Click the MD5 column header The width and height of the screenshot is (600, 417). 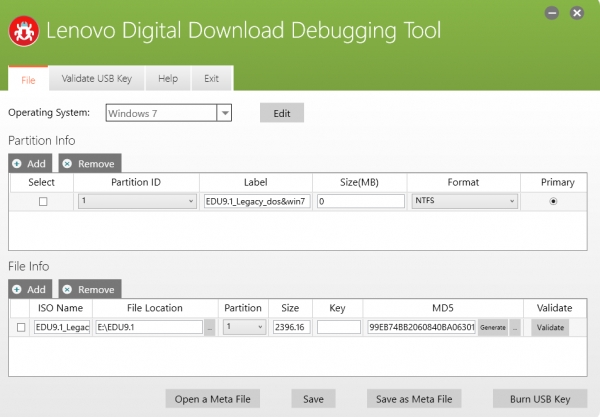coord(443,308)
